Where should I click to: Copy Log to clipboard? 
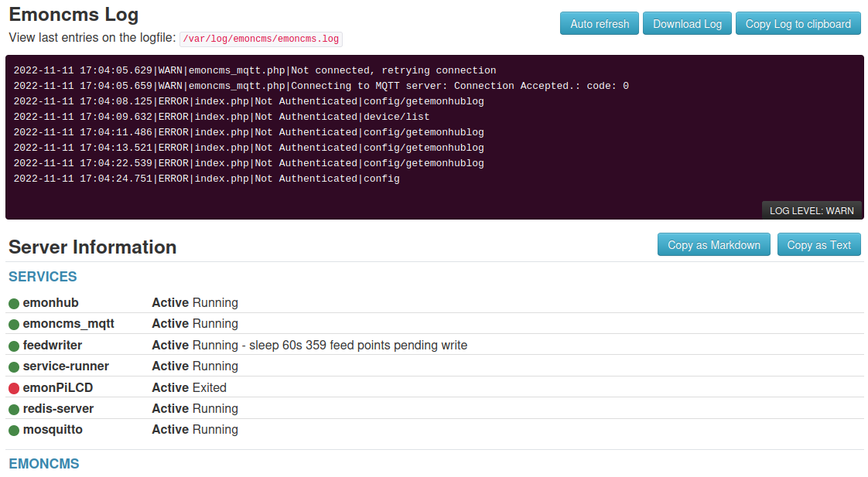tap(798, 23)
